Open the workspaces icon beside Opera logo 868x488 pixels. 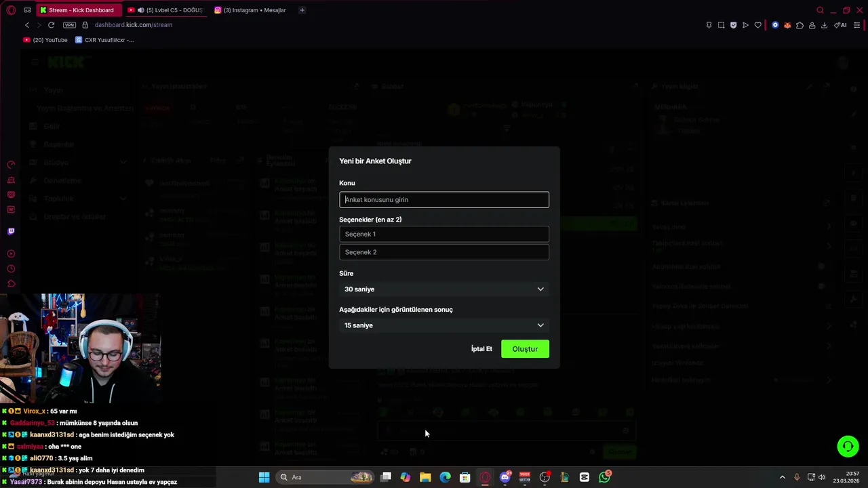[x=27, y=10]
